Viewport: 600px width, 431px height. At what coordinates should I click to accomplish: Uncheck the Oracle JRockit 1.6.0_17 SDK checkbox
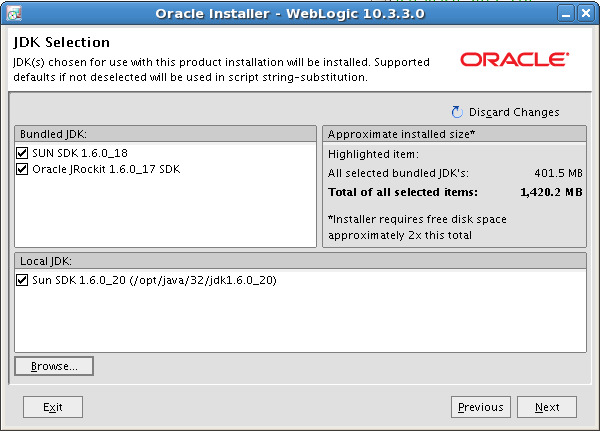click(22, 169)
